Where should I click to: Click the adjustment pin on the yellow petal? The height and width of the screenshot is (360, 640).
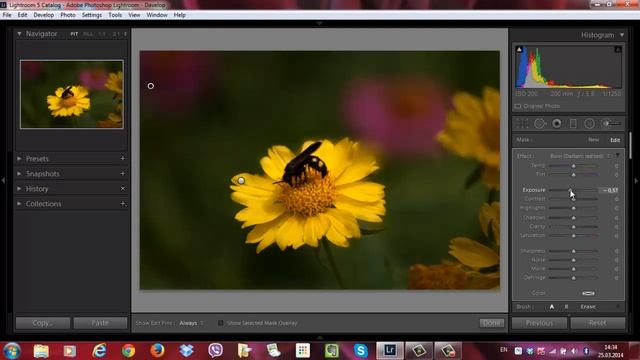pyautogui.click(x=241, y=180)
